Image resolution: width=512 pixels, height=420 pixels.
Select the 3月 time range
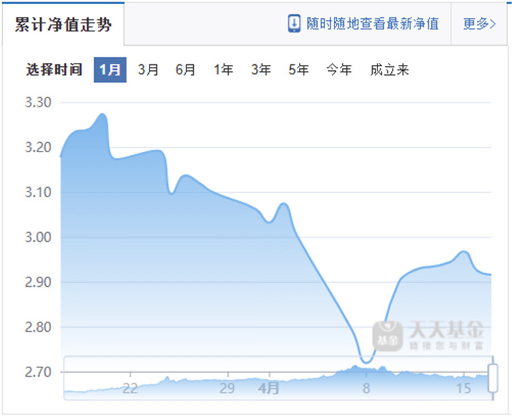(x=148, y=70)
